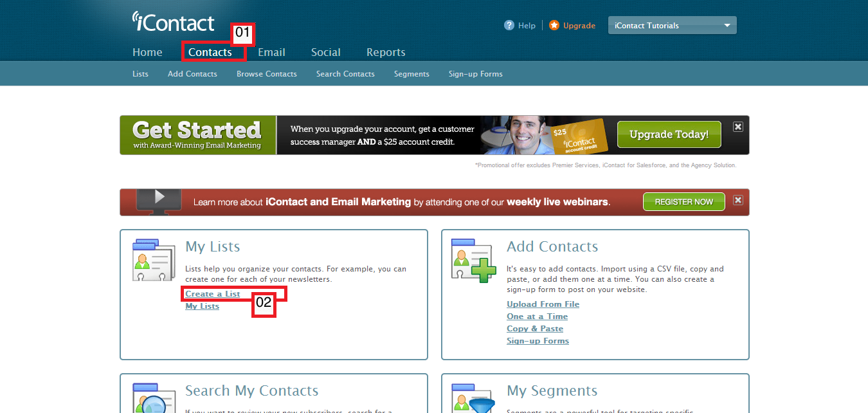This screenshot has width=868, height=413.
Task: Click the Copy & Paste link
Action: (x=535, y=329)
